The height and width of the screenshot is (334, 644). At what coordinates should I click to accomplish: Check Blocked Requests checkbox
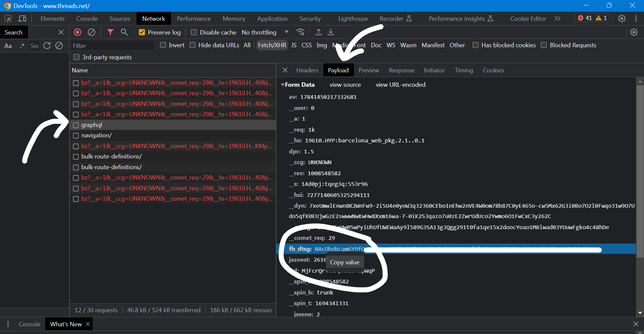pyautogui.click(x=544, y=45)
